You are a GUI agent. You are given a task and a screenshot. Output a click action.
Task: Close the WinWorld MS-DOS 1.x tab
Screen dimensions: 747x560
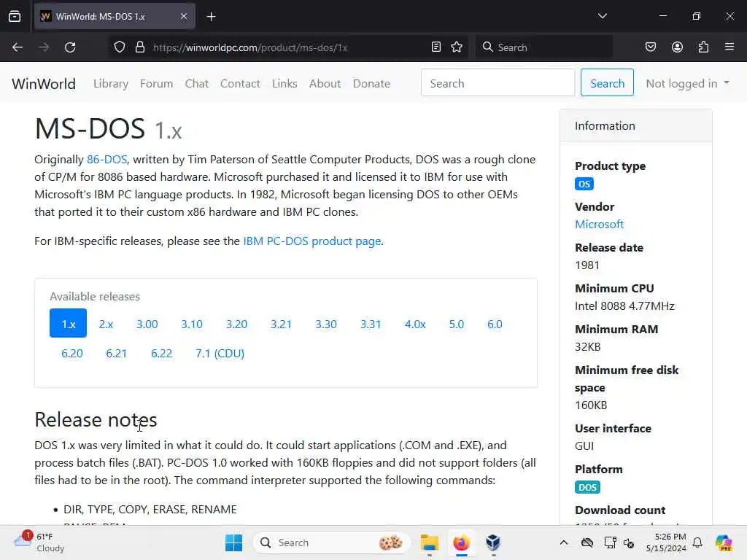pos(184,16)
